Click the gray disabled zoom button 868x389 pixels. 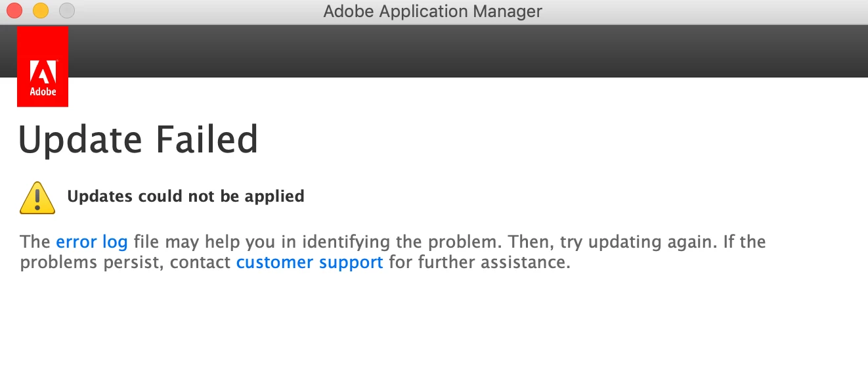(x=67, y=11)
